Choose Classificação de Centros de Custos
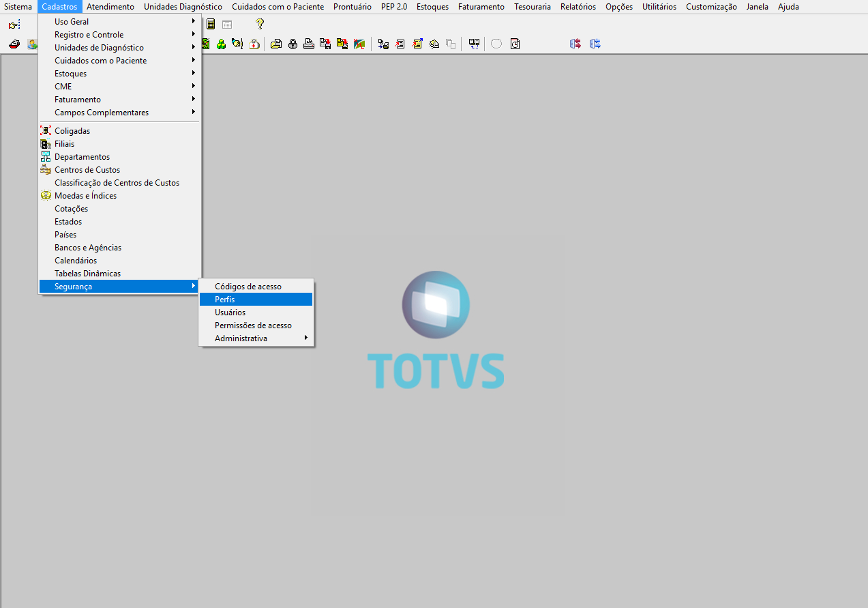Viewport: 868px width, 608px height. pos(119,183)
